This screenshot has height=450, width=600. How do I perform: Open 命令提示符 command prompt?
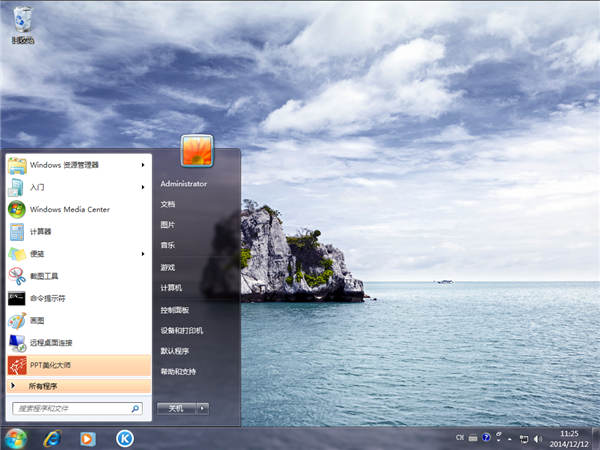78,298
